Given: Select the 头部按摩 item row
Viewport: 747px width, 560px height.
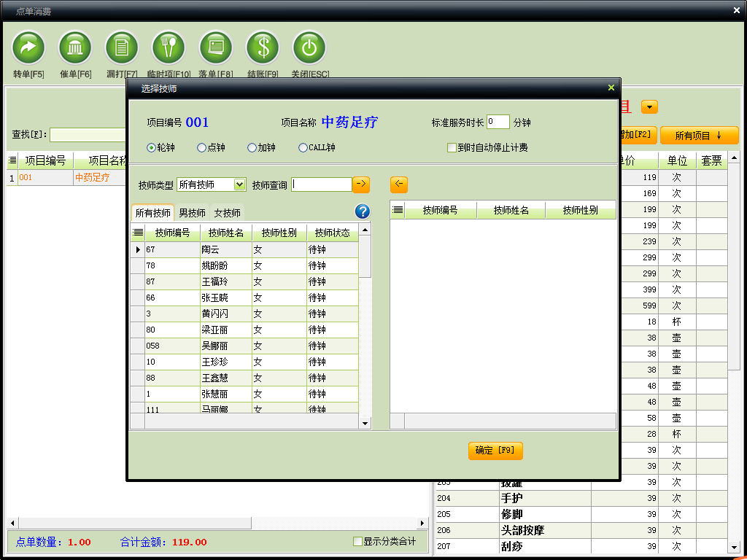Looking at the screenshot, I should [581, 530].
